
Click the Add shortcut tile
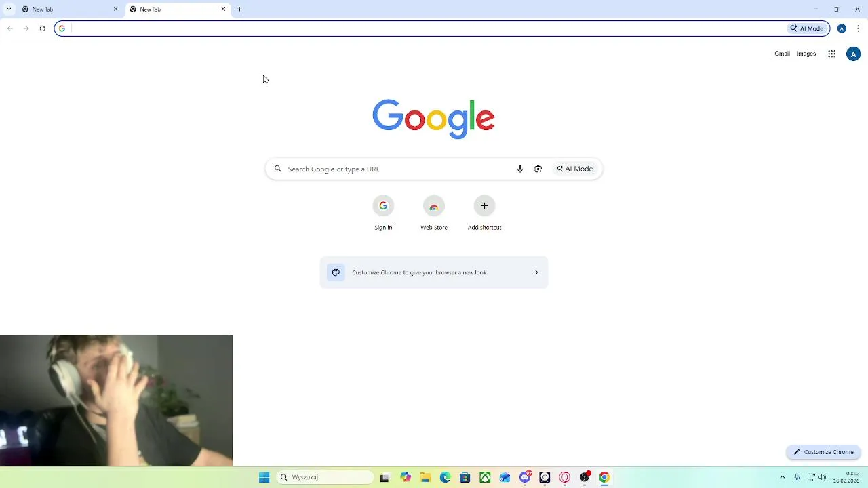(484, 213)
